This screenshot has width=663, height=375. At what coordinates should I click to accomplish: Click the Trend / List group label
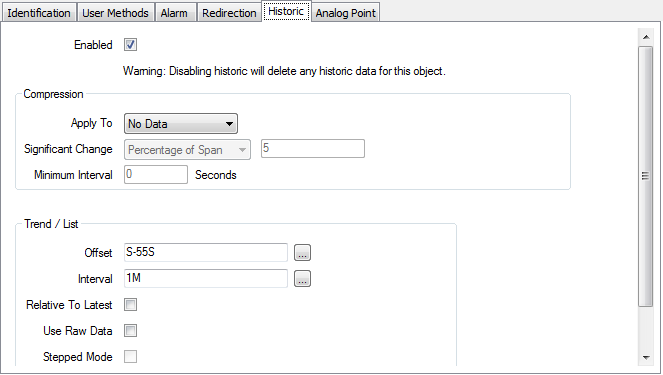pos(51,224)
